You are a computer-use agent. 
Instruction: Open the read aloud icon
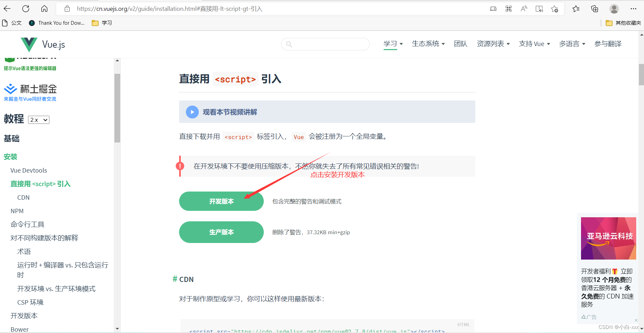click(x=524, y=9)
